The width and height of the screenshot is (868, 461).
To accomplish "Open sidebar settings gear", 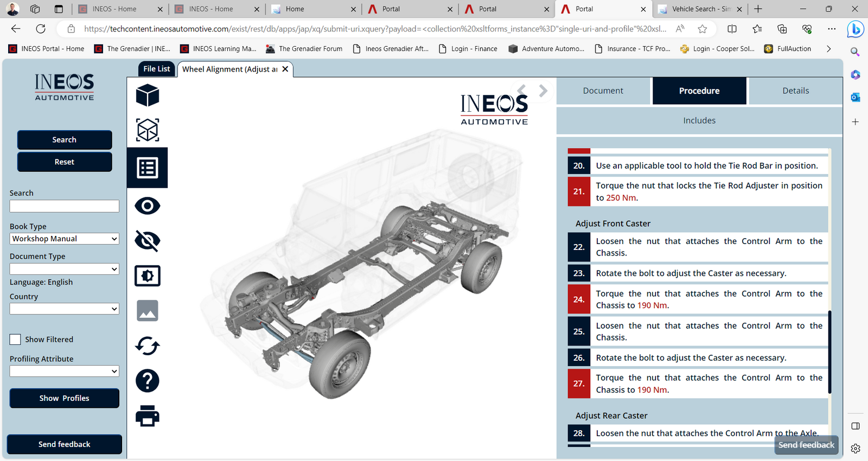I will [855, 449].
